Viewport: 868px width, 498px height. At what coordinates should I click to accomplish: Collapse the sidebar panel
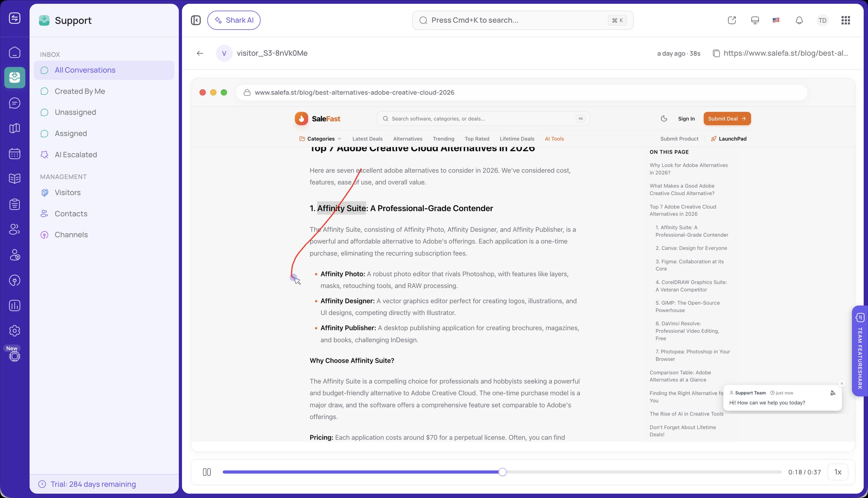(196, 20)
